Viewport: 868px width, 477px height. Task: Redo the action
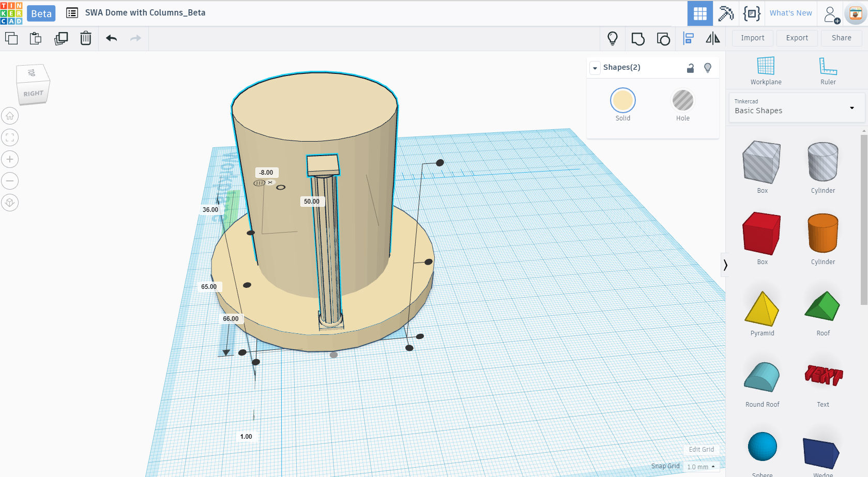point(135,38)
